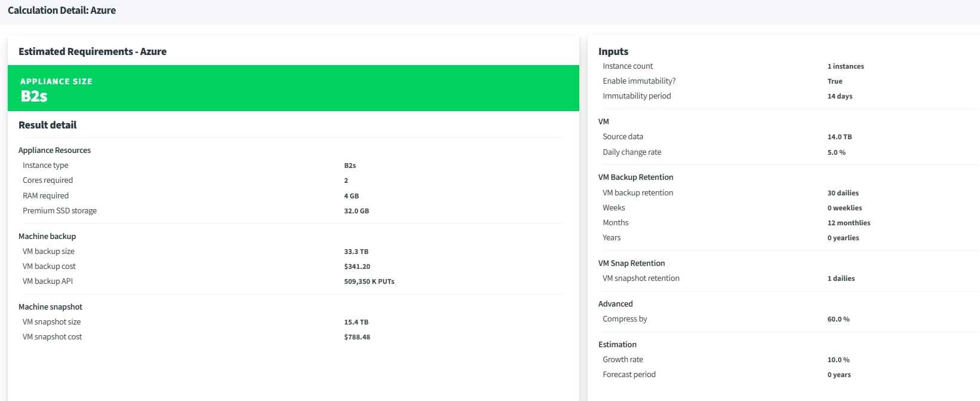Screen dimensions: 980x401
Task: Click the Compress by 60.0 % value
Action: tap(838, 319)
